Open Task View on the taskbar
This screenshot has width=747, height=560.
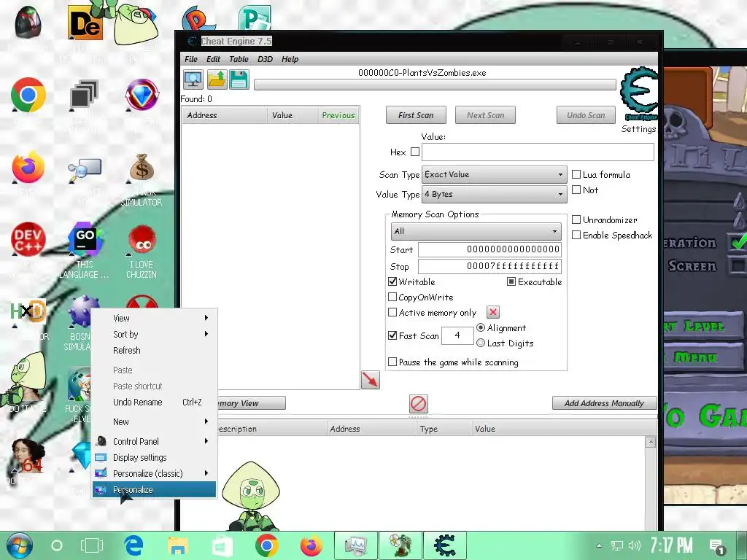tap(91, 545)
